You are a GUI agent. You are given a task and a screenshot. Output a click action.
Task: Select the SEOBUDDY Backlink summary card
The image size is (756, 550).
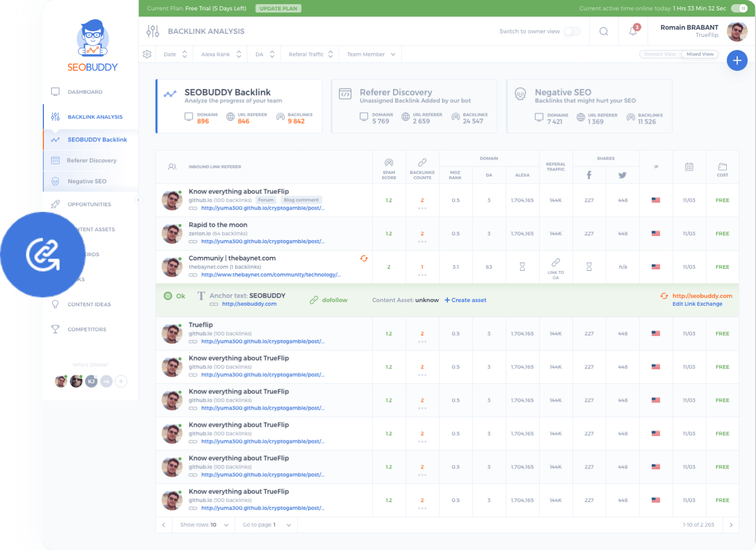(x=239, y=106)
